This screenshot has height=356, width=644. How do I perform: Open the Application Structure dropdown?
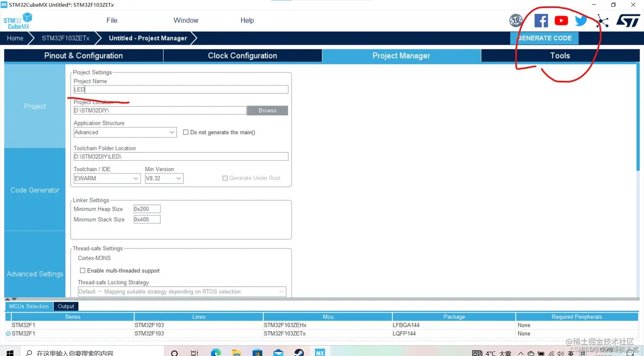coord(125,132)
